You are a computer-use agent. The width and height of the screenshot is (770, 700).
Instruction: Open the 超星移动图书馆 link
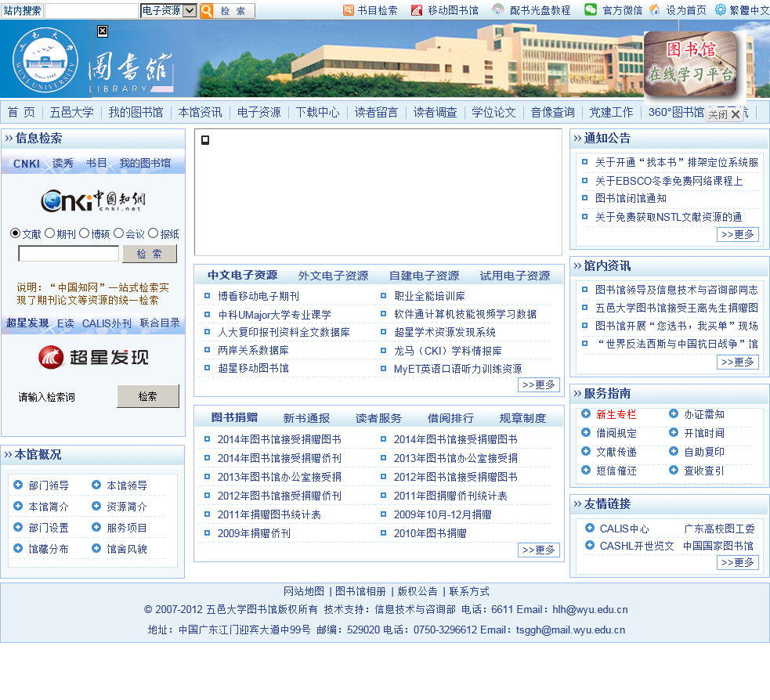tap(253, 368)
